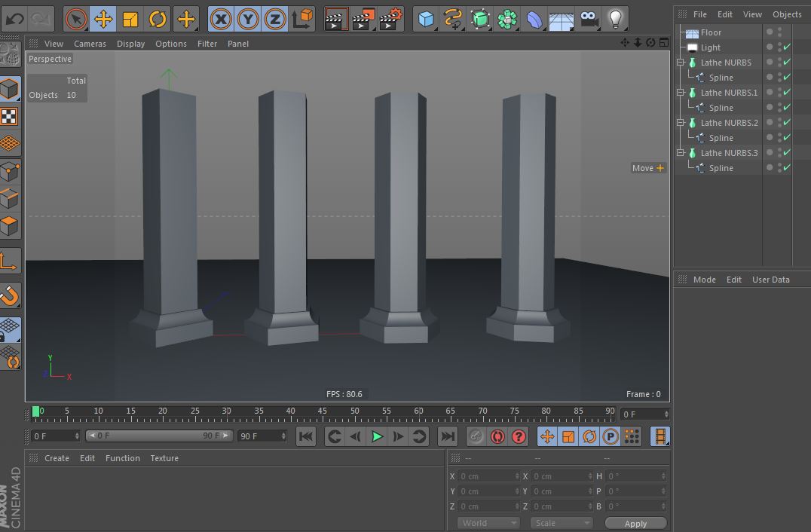Open the Scale dropdown in coordinates panel
Image resolution: width=811 pixels, height=532 pixels.
tap(561, 523)
